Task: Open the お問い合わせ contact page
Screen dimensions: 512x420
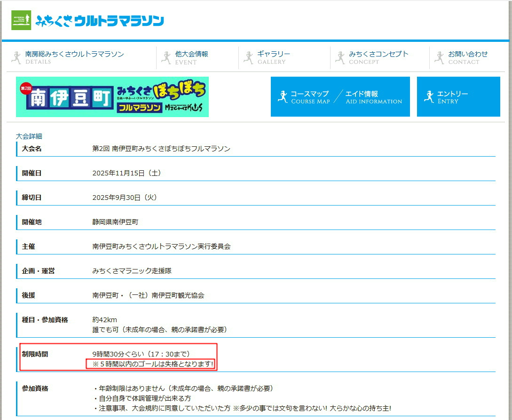Action: 468,57
